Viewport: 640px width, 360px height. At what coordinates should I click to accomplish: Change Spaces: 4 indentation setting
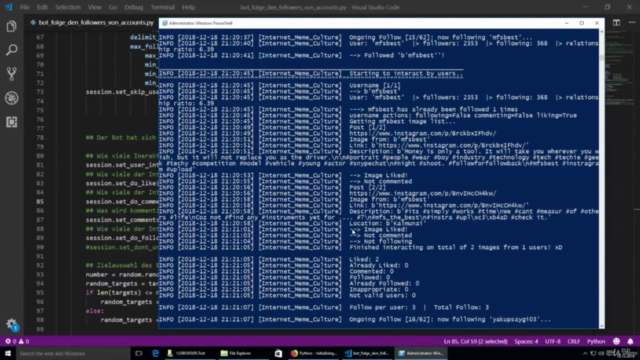tap(526, 341)
